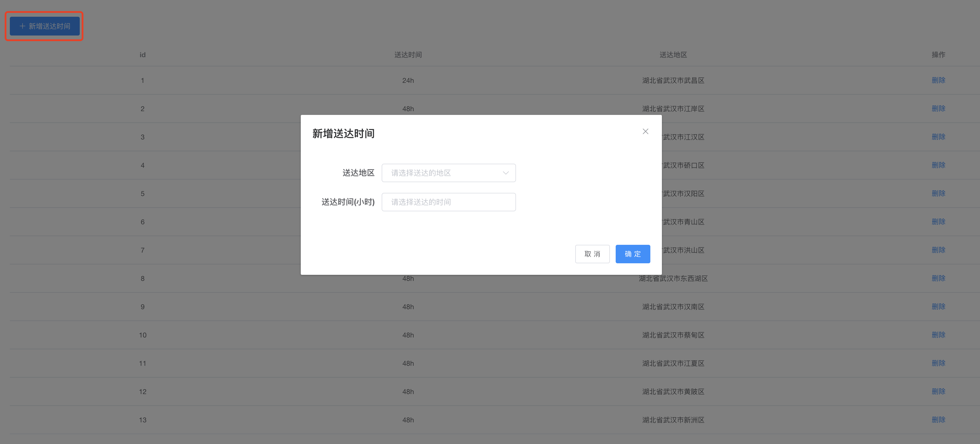This screenshot has height=444, width=980.
Task: Click 删除 for 湖北省武汉市武昌区
Action: tap(938, 80)
